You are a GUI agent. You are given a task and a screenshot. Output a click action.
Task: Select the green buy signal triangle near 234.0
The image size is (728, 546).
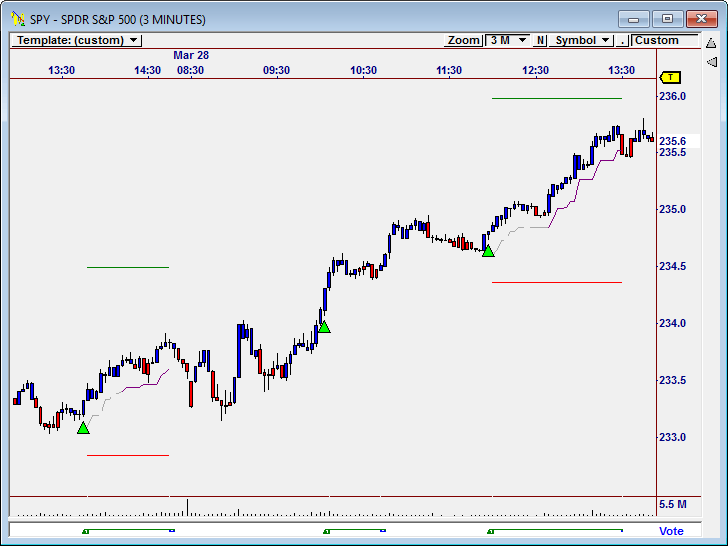tap(324, 327)
